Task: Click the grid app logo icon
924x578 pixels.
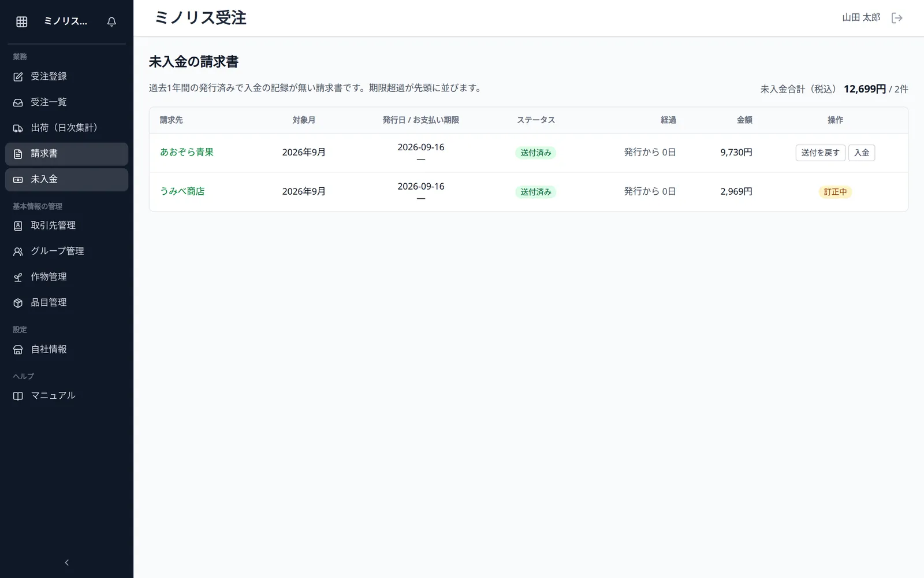Action: [x=22, y=21]
